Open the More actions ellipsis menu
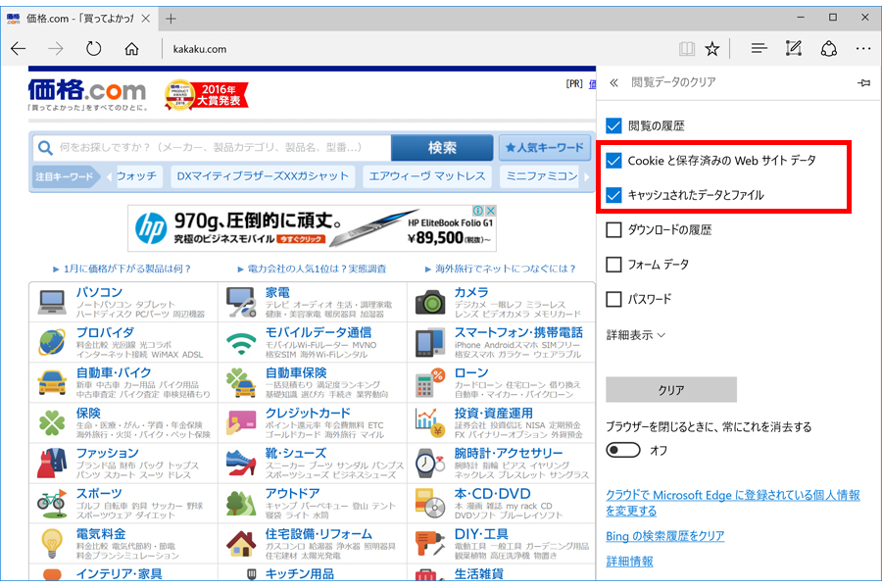Viewport: 882px width, 588px height. coord(863,49)
